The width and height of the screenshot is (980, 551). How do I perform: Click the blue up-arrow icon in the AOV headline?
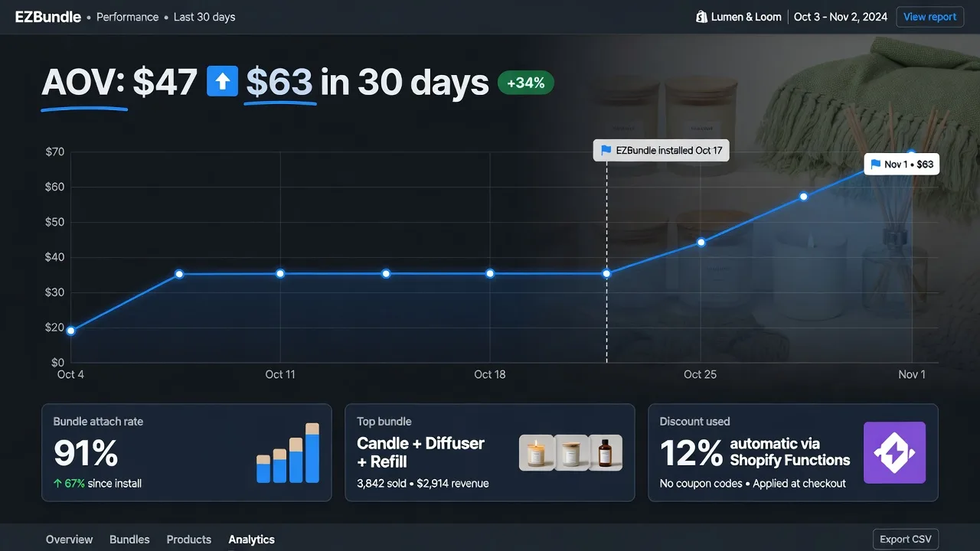tap(223, 81)
